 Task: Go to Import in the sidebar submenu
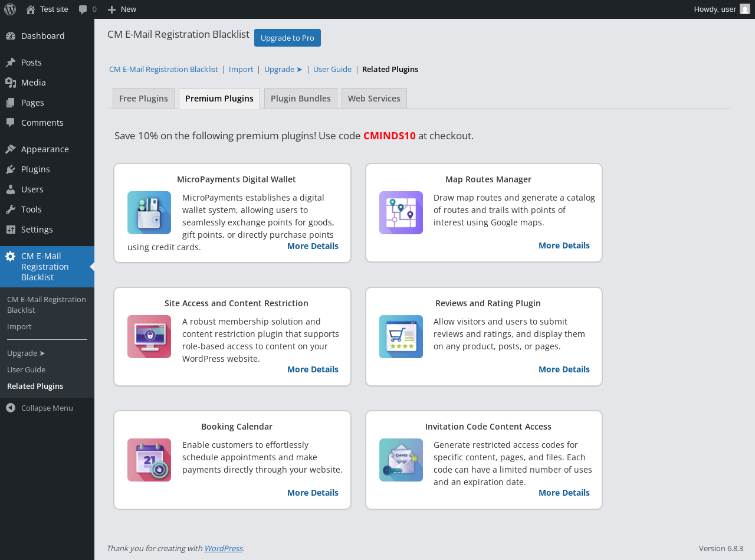coord(19,326)
